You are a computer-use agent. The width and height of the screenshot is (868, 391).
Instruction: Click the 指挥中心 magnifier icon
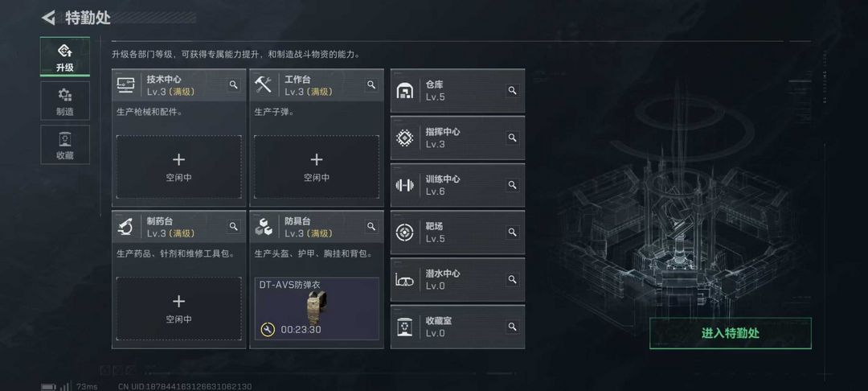click(x=513, y=138)
